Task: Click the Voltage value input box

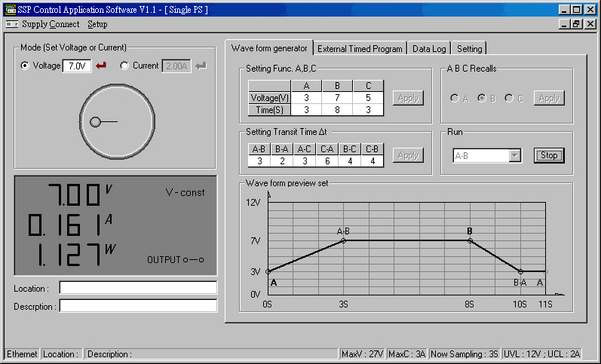Action: pos(77,66)
